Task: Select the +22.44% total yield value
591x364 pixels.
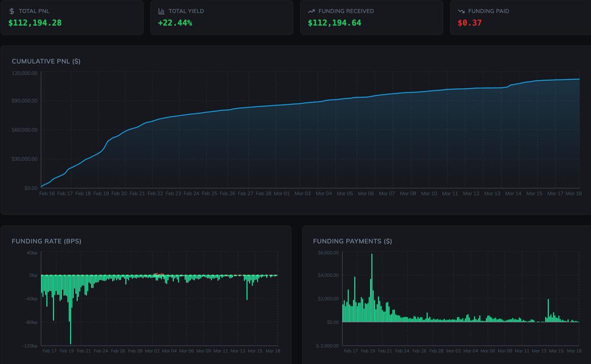Action: [x=175, y=22]
